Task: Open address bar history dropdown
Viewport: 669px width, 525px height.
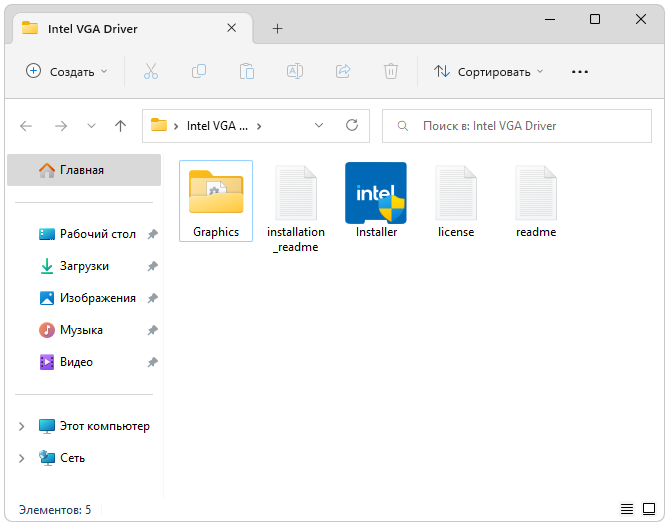Action: (x=319, y=125)
